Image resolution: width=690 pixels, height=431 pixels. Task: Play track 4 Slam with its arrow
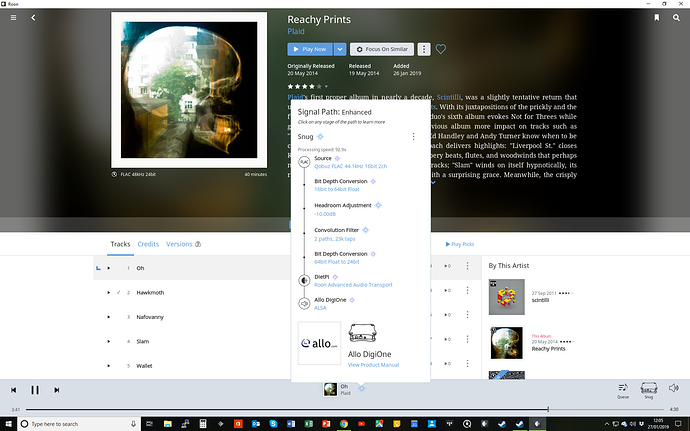pyautogui.click(x=109, y=341)
